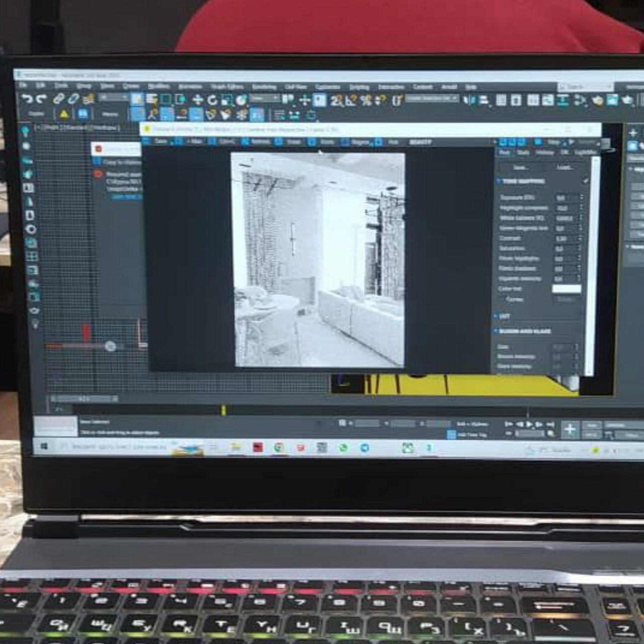The height and width of the screenshot is (644, 644).
Task: Collapse the Tone Mapping section
Action: point(499,181)
